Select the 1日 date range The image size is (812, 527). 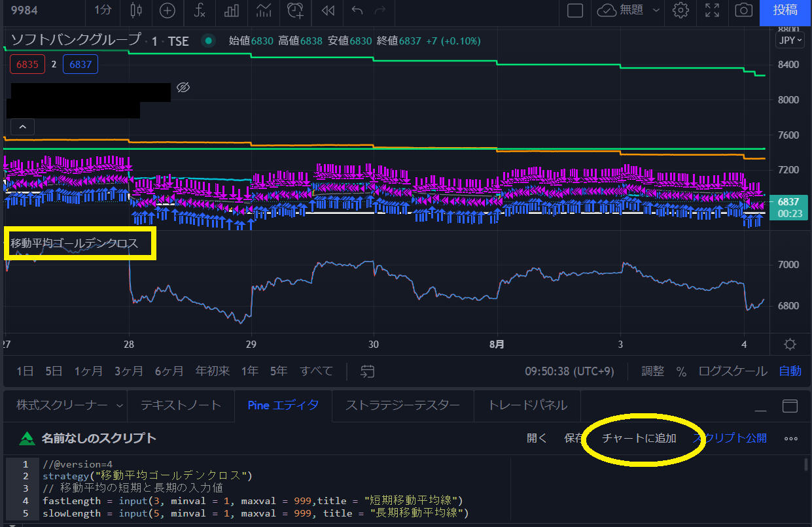click(25, 371)
